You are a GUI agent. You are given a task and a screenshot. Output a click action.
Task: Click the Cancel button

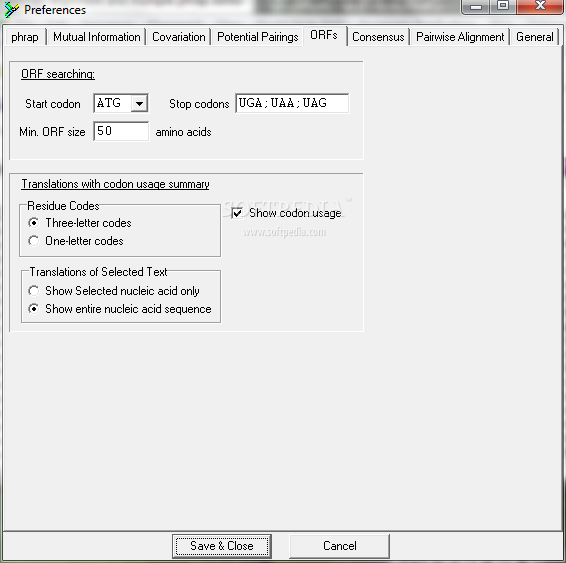339,546
